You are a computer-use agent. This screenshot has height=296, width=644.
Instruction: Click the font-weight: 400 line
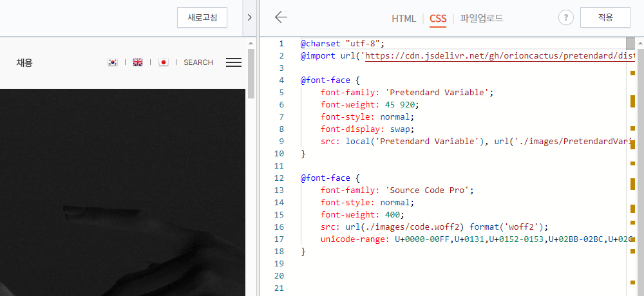(362, 215)
